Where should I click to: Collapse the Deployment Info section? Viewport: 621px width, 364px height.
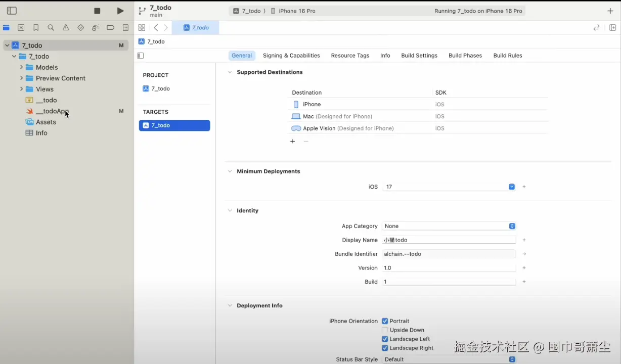click(230, 306)
